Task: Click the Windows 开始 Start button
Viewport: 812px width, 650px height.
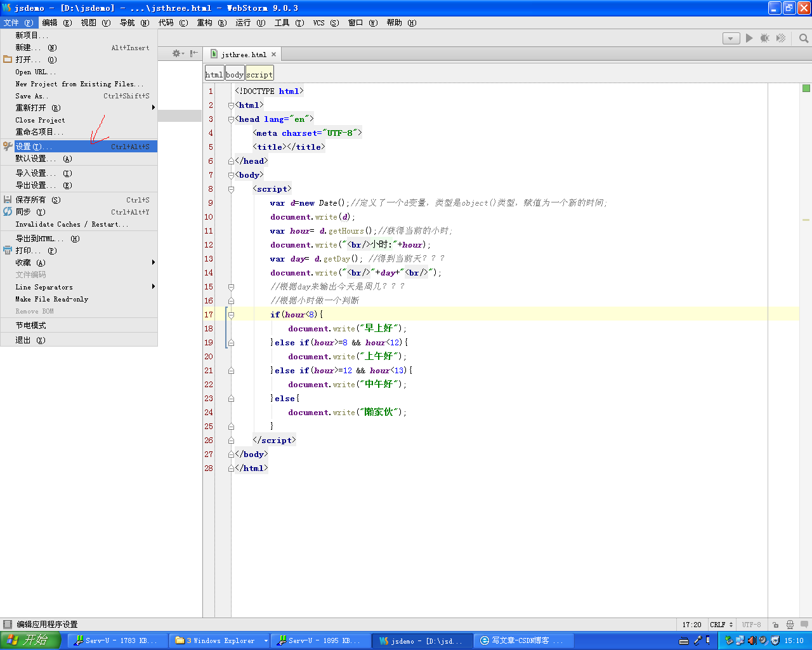Action: pyautogui.click(x=30, y=640)
